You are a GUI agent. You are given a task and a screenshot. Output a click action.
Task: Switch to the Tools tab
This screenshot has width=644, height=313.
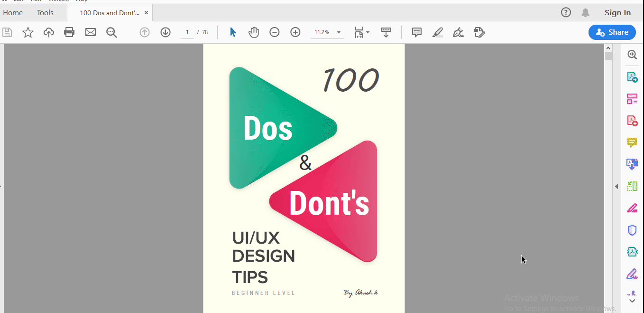point(46,13)
